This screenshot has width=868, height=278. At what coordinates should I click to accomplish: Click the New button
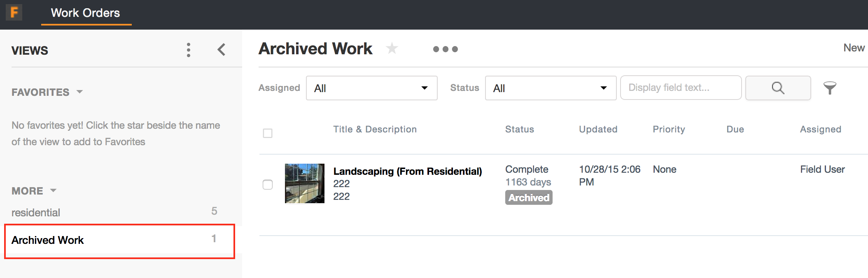854,48
